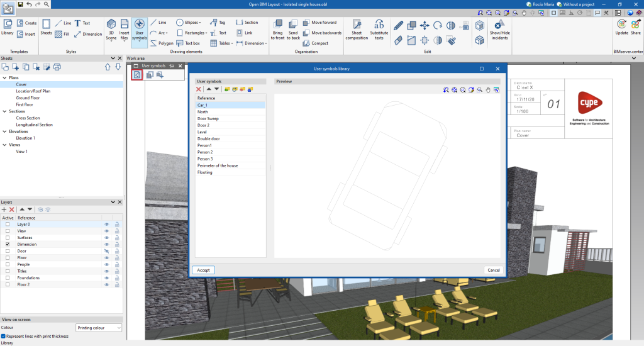
Task: Collapse the Sections tree group
Action: tap(5, 111)
